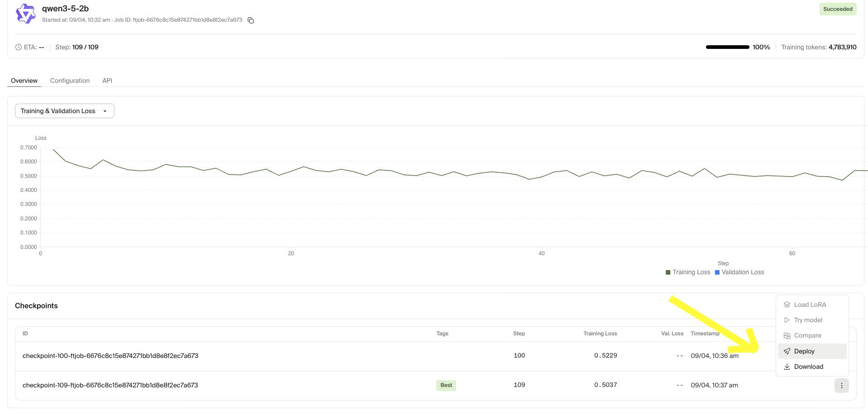Click the Val. Loss column header
Image resolution: width=868 pixels, height=415 pixels.
click(x=672, y=334)
